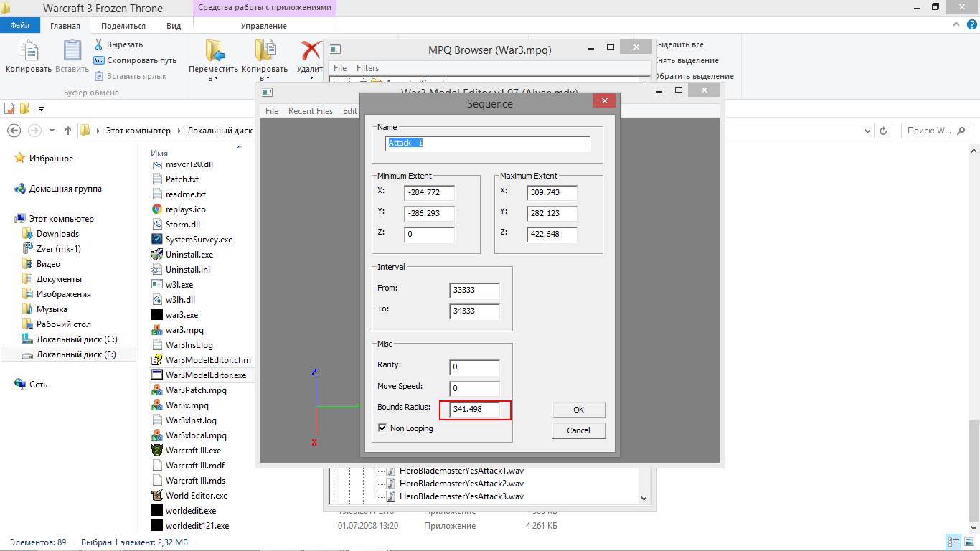Switch to the Вид ribbon tab
This screenshot has width=980, height=551.
(x=174, y=26)
